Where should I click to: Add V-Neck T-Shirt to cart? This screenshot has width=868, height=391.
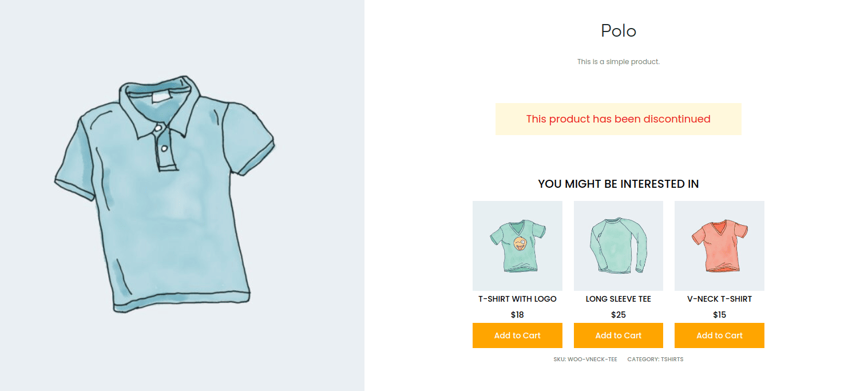719,335
